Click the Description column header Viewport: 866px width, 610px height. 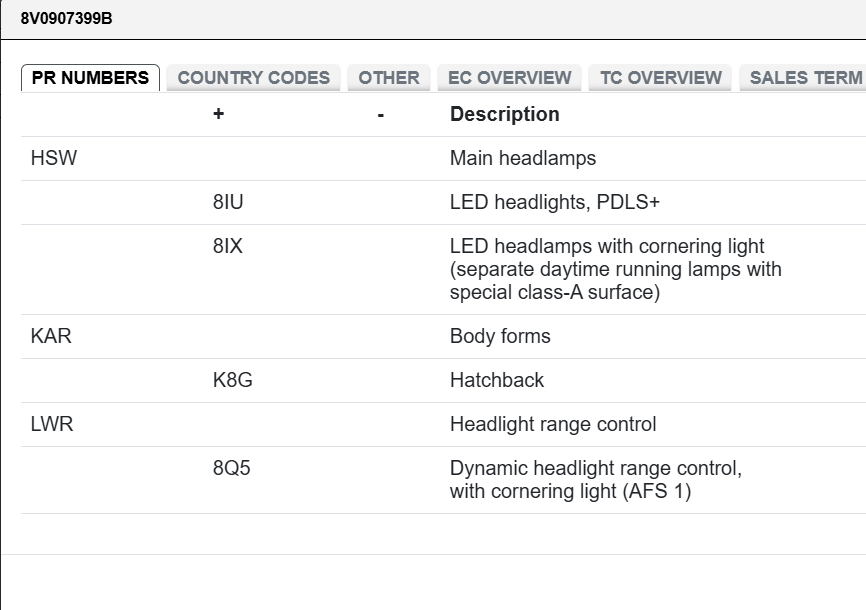pos(504,114)
